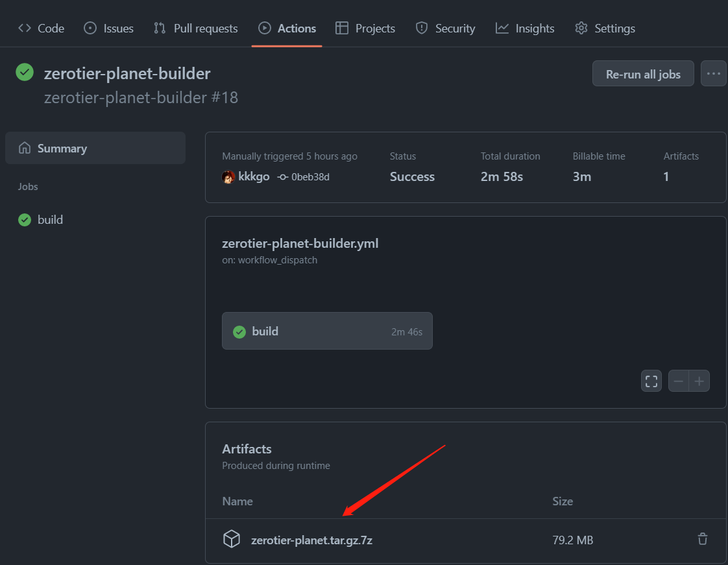Select the build node in the workflow graph

pyautogui.click(x=327, y=331)
